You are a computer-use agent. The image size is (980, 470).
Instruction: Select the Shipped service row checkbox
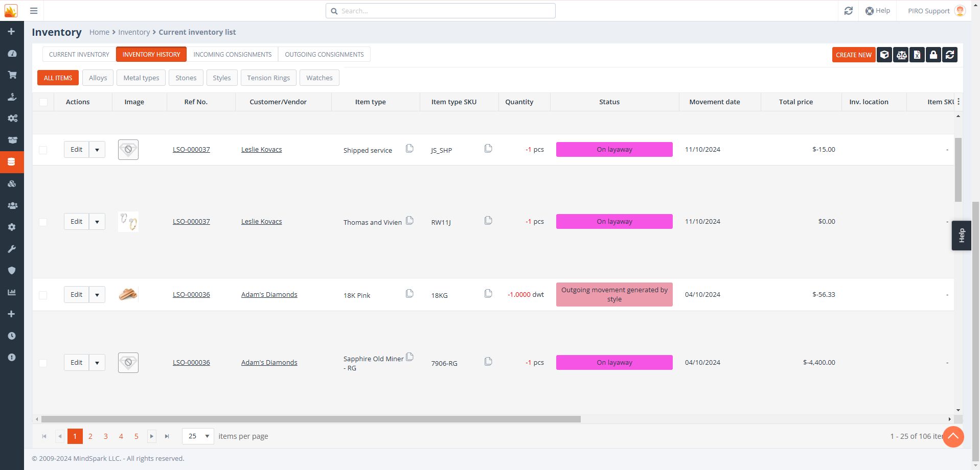(43, 150)
